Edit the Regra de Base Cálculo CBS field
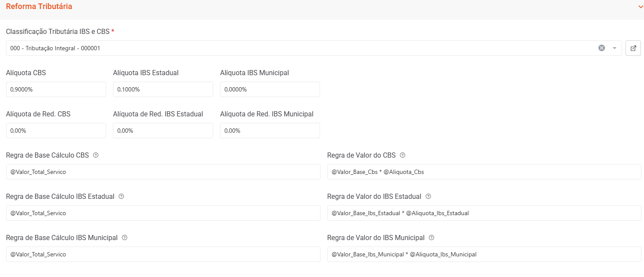 coord(163,172)
